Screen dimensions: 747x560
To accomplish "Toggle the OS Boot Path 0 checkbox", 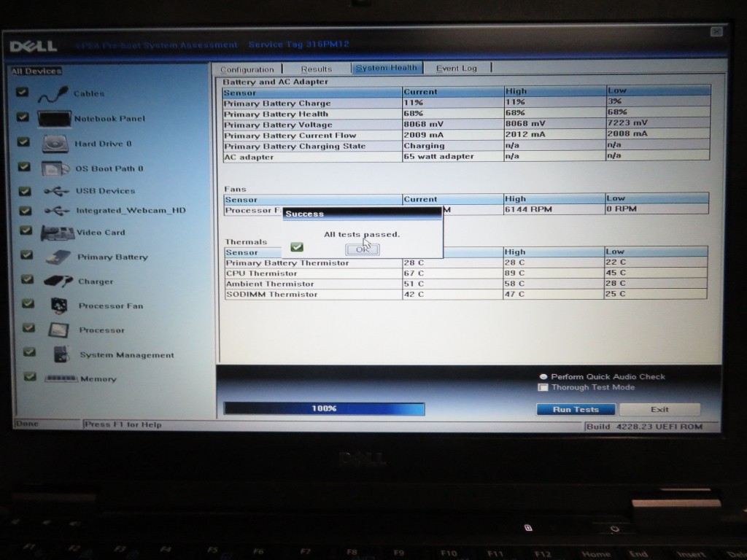I will (24, 167).
